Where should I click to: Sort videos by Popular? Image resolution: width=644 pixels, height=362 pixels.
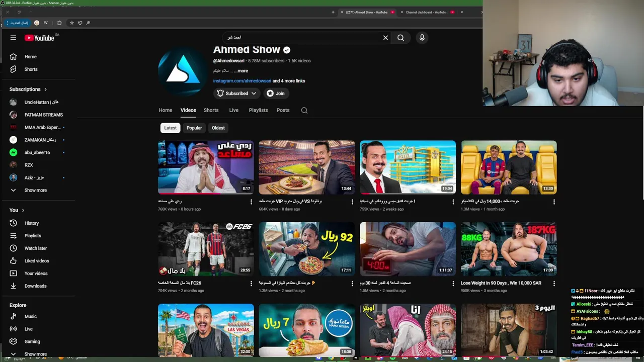pos(194,128)
